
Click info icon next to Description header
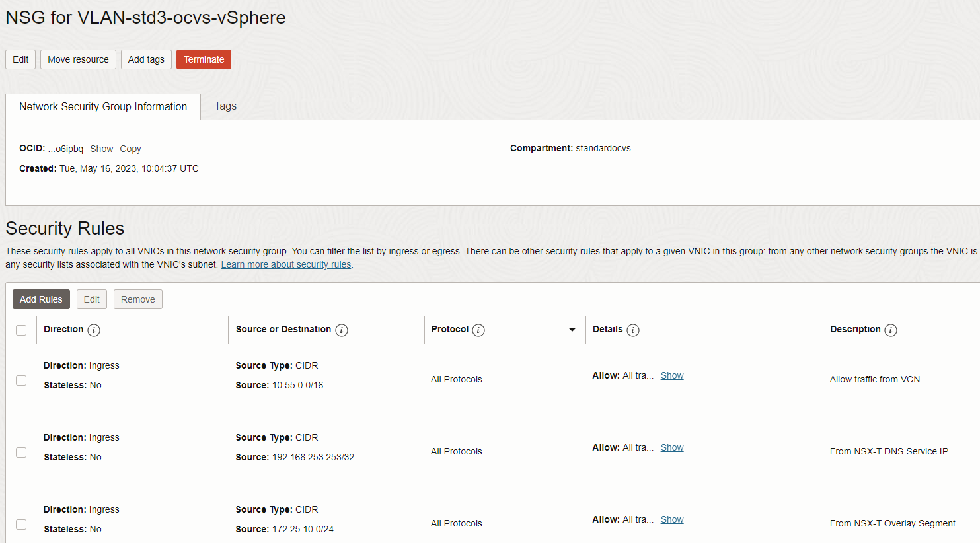click(x=891, y=330)
